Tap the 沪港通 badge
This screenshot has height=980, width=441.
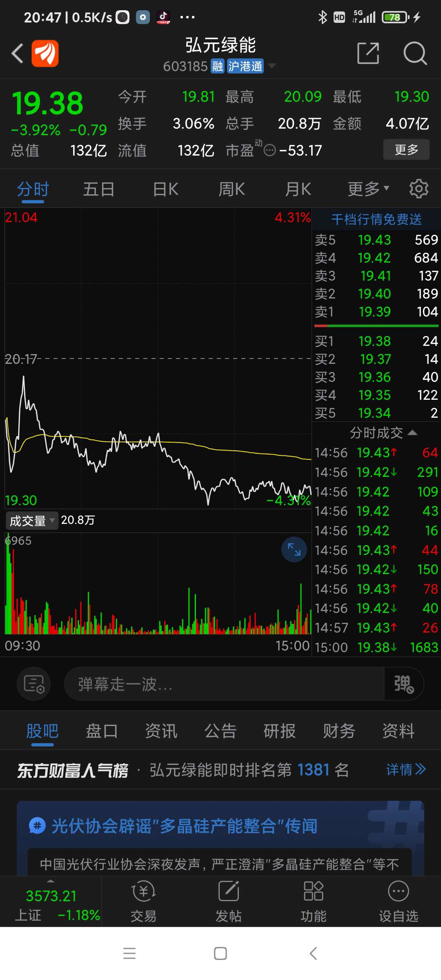tap(245, 66)
